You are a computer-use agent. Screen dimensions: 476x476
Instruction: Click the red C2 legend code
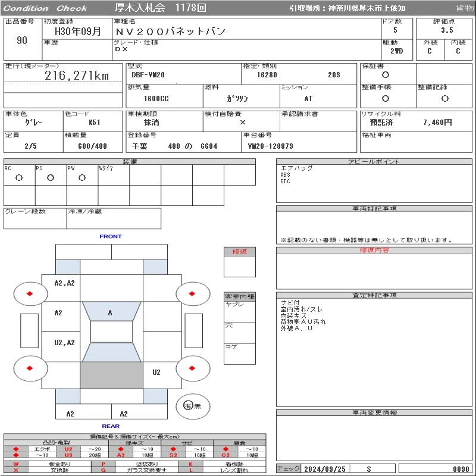point(226,455)
